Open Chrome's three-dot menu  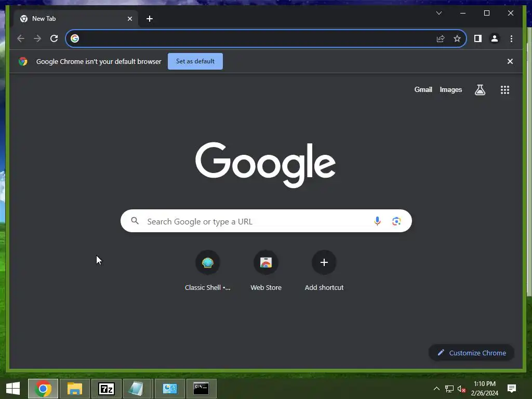[511, 38]
